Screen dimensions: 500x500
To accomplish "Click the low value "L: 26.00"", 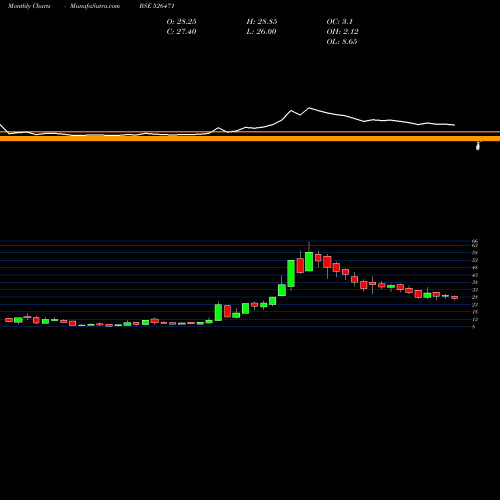I will coord(261,32).
